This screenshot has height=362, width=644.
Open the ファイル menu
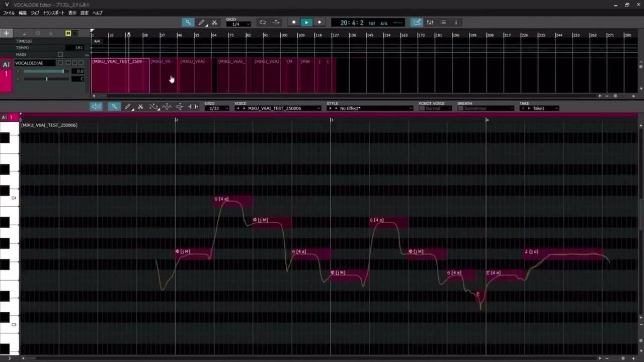(9, 13)
